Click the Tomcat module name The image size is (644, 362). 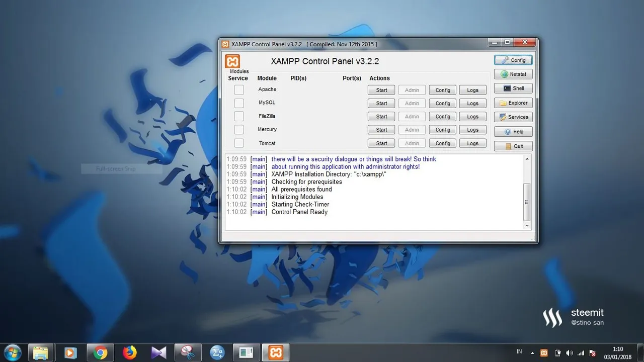pyautogui.click(x=267, y=143)
